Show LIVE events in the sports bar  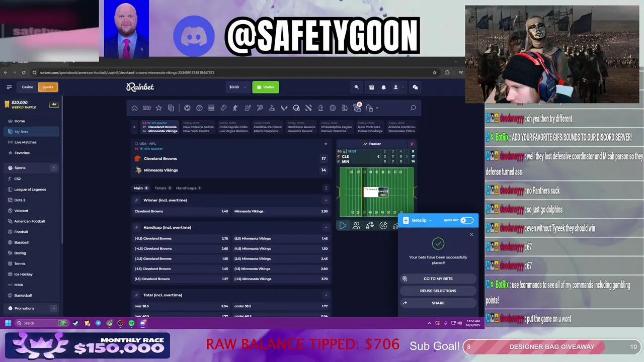click(x=146, y=108)
